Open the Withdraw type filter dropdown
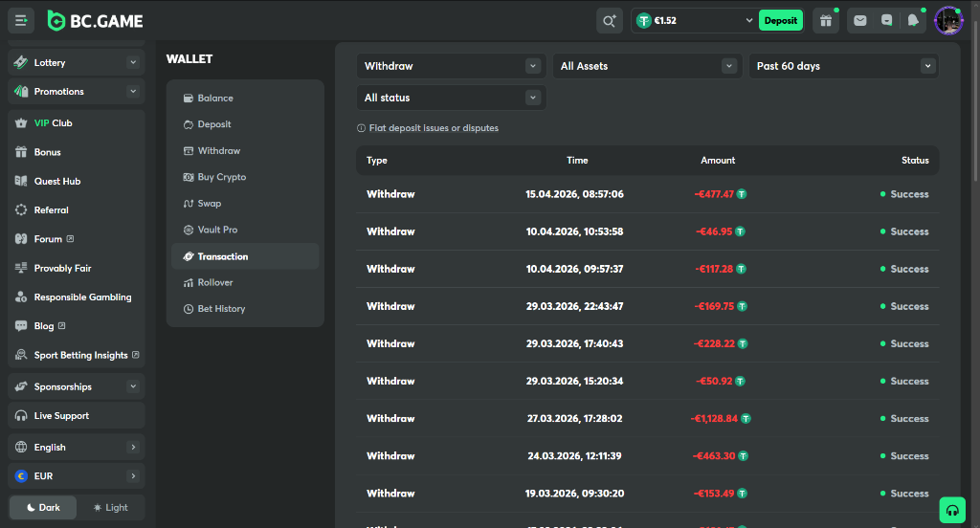 pyautogui.click(x=452, y=66)
